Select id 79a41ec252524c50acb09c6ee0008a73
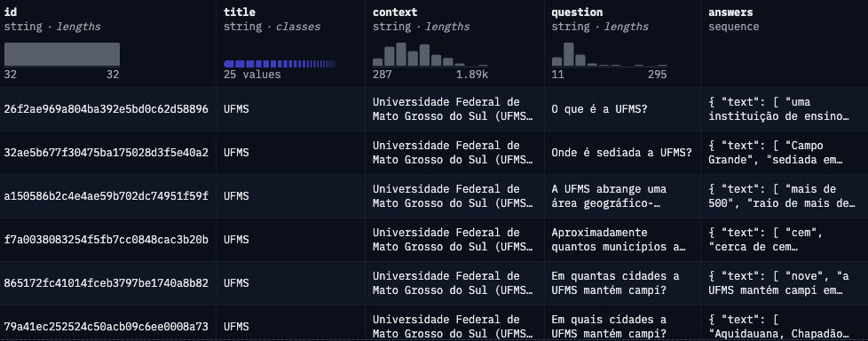The width and height of the screenshot is (868, 341). point(107,327)
